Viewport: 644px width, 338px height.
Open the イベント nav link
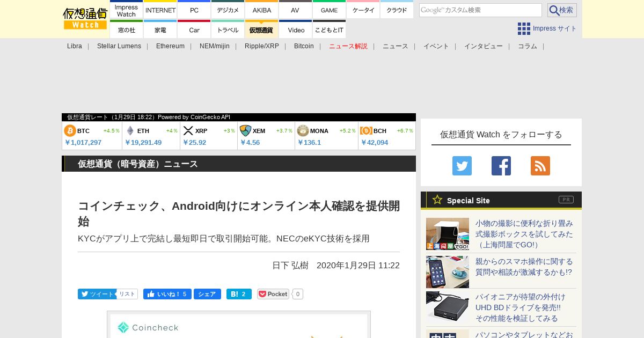click(x=436, y=46)
